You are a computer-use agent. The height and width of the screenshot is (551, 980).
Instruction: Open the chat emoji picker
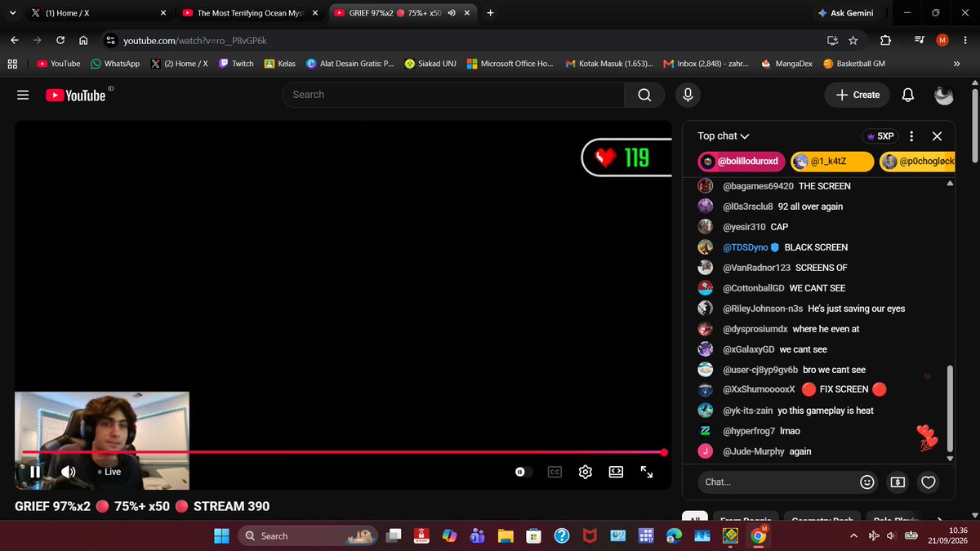pyautogui.click(x=867, y=482)
